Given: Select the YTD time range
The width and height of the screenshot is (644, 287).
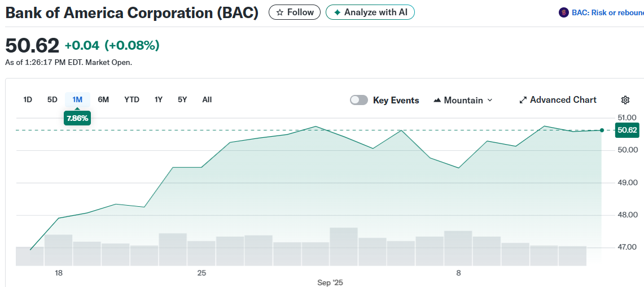Looking at the screenshot, I should [132, 99].
